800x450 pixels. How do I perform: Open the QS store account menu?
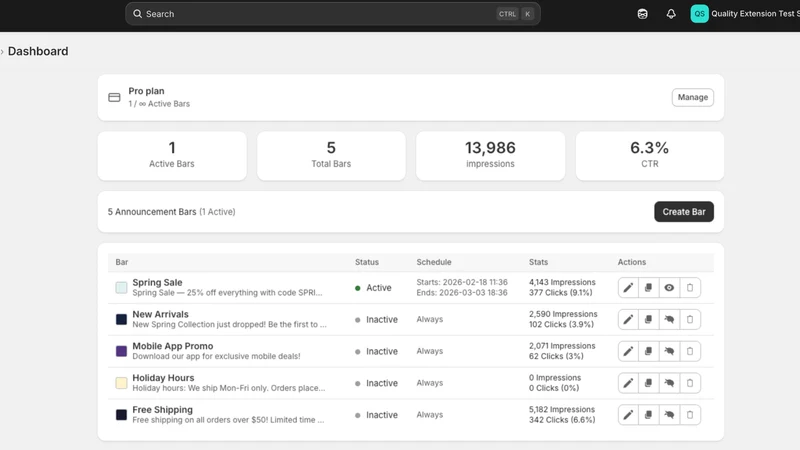(x=744, y=14)
